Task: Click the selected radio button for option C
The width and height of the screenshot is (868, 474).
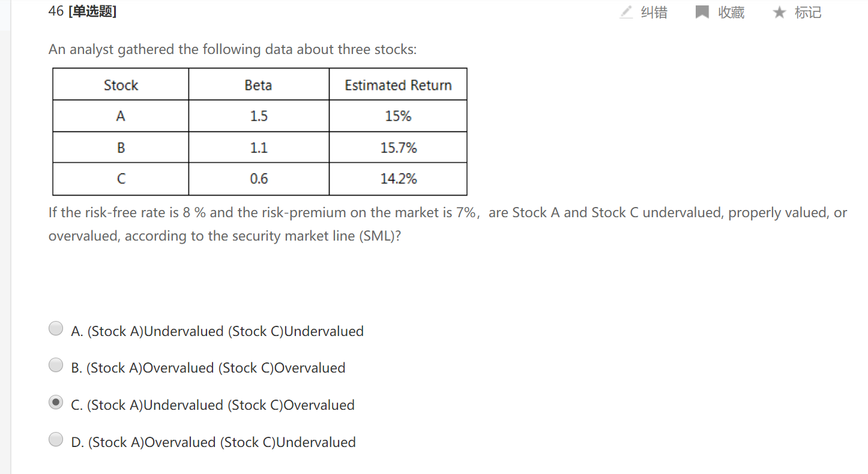Action: point(56,403)
